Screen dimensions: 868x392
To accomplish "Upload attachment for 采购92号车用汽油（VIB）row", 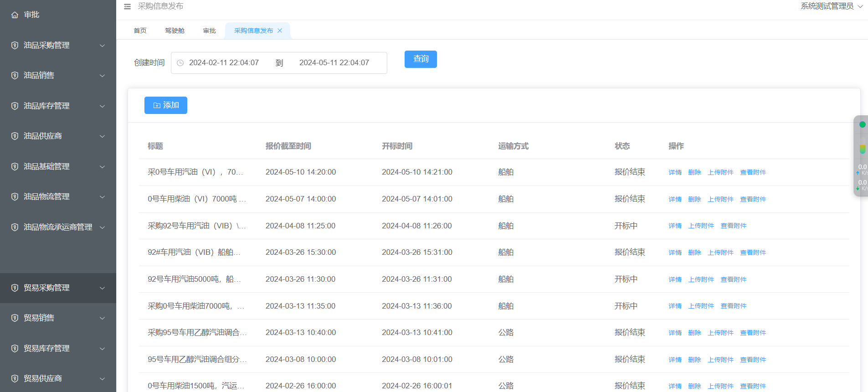I will [x=701, y=226].
